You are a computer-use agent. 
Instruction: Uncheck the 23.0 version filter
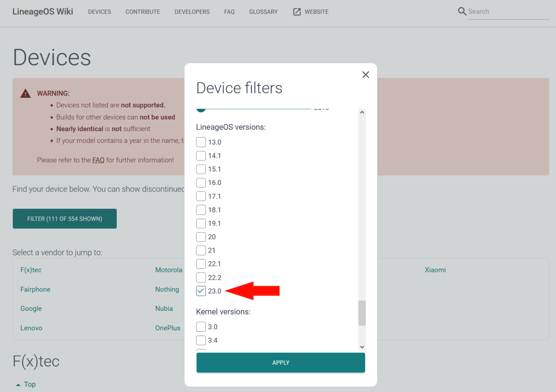pos(201,291)
